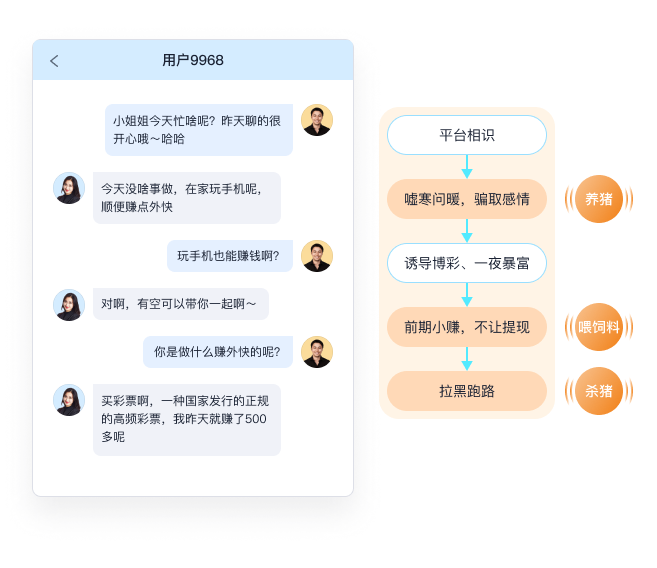Click the message 今天没啥事做，在家玩手机呢
The image size is (657, 568).
[x=187, y=198]
